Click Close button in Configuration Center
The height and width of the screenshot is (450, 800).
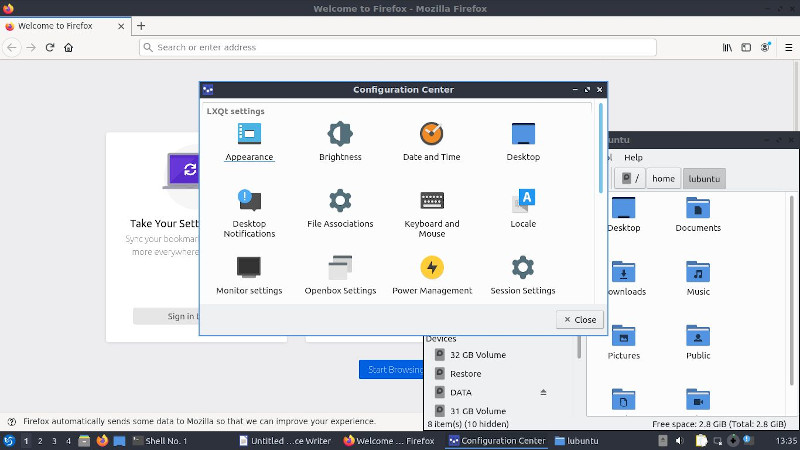[x=580, y=319]
